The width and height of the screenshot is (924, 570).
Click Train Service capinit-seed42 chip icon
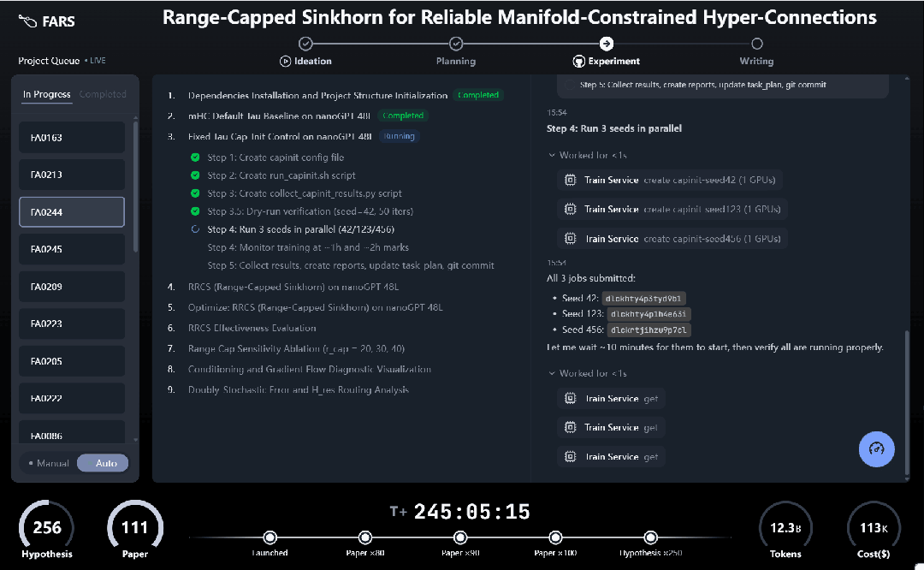pyautogui.click(x=569, y=180)
